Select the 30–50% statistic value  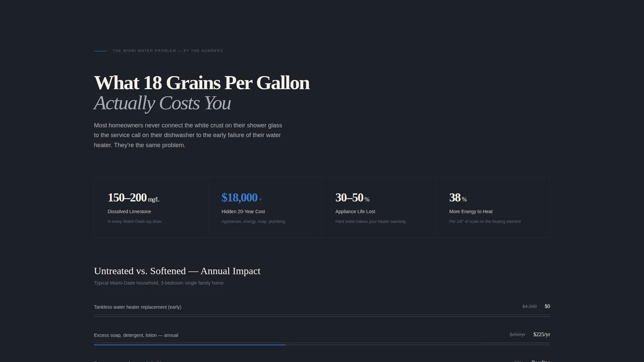(x=353, y=198)
